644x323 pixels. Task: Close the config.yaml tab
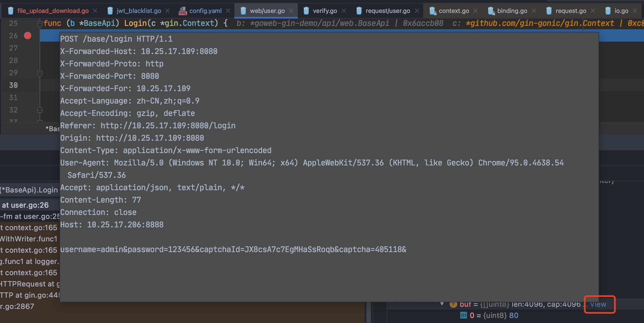tap(228, 11)
